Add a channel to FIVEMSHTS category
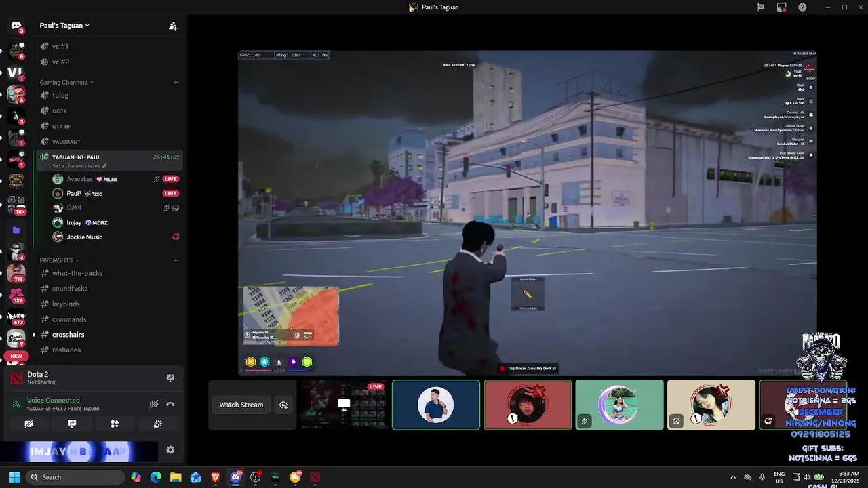 [176, 260]
